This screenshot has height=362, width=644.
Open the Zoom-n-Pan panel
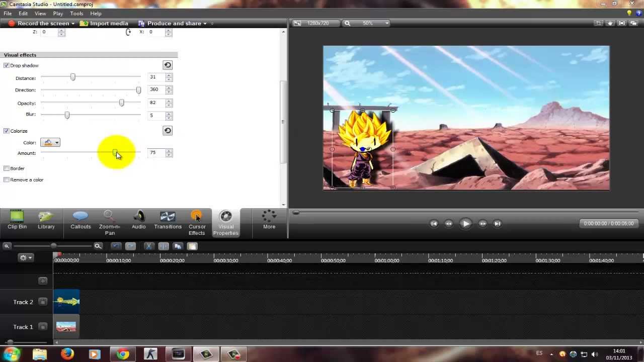click(109, 223)
